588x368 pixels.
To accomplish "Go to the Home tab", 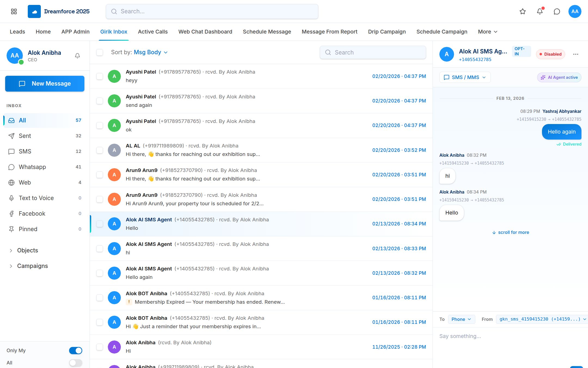I will click(43, 32).
